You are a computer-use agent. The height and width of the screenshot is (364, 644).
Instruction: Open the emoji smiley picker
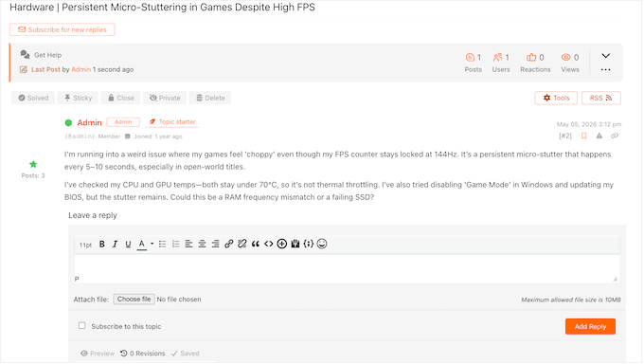[322, 245]
